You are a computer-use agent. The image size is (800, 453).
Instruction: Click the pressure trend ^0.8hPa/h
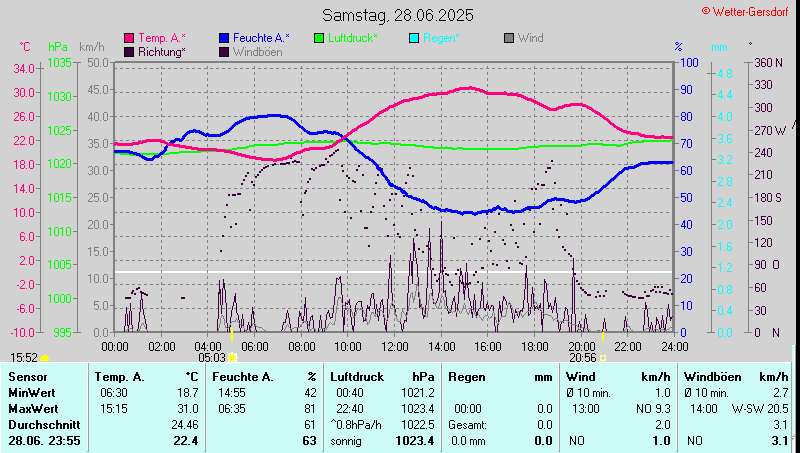356,425
